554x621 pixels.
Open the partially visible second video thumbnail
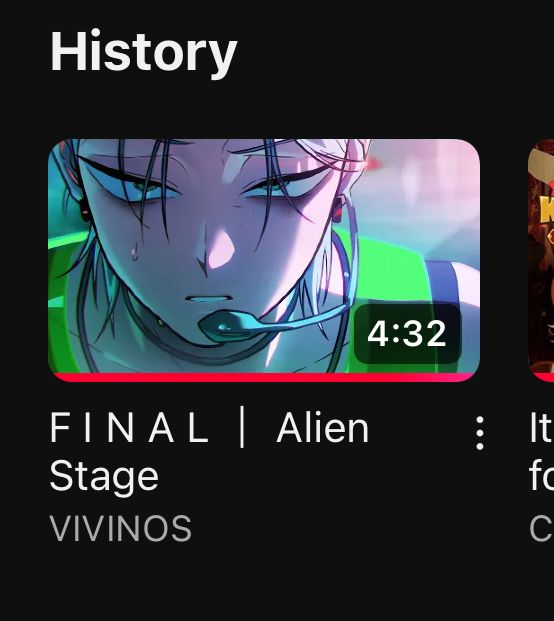tap(541, 260)
